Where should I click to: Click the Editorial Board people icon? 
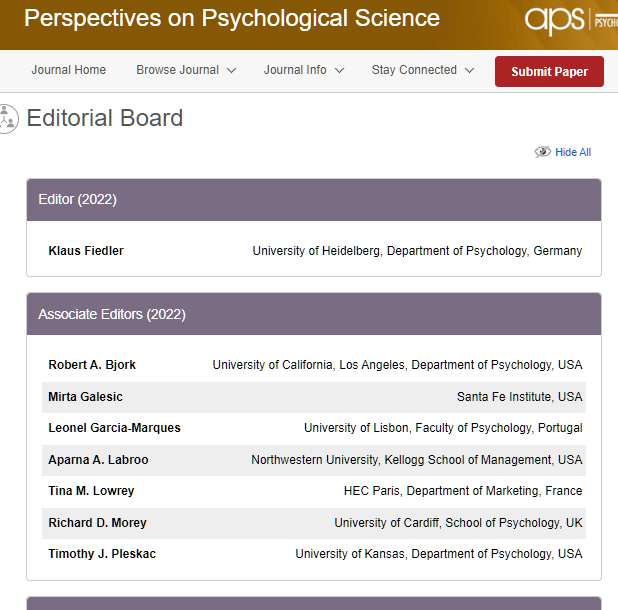coord(8,119)
